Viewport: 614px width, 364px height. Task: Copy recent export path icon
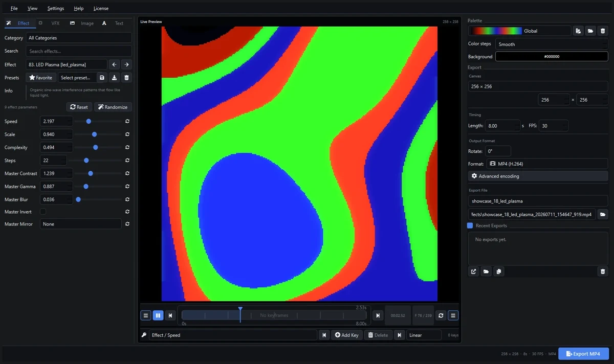click(499, 271)
